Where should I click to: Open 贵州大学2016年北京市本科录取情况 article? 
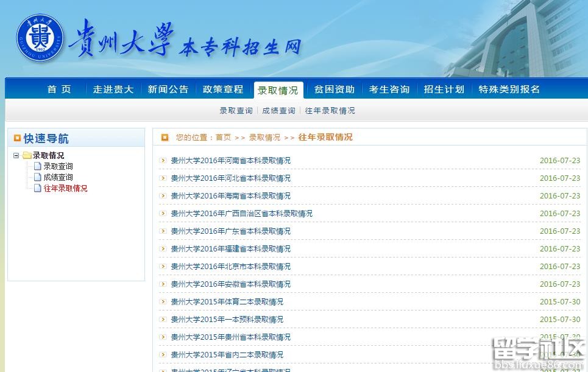pos(230,266)
